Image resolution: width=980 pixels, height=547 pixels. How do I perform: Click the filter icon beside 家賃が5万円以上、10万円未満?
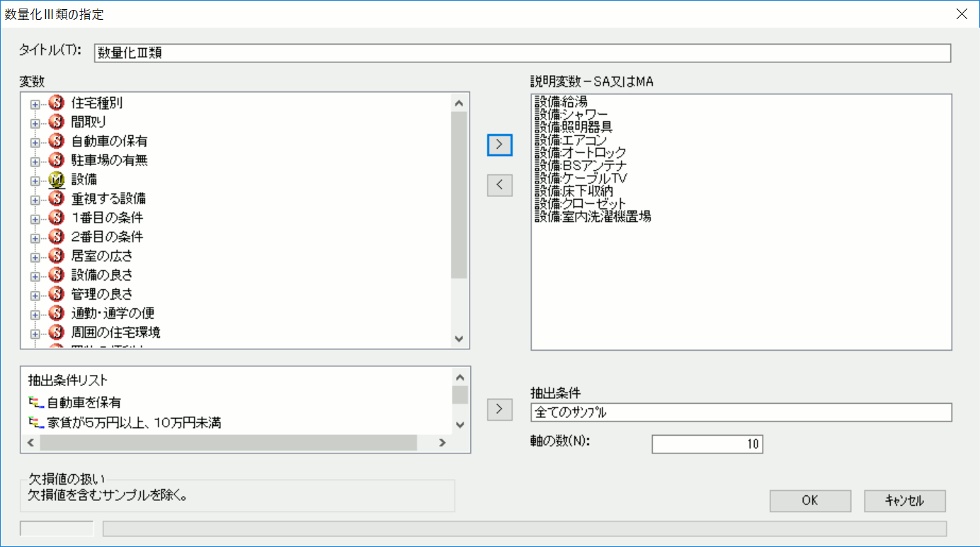point(35,423)
